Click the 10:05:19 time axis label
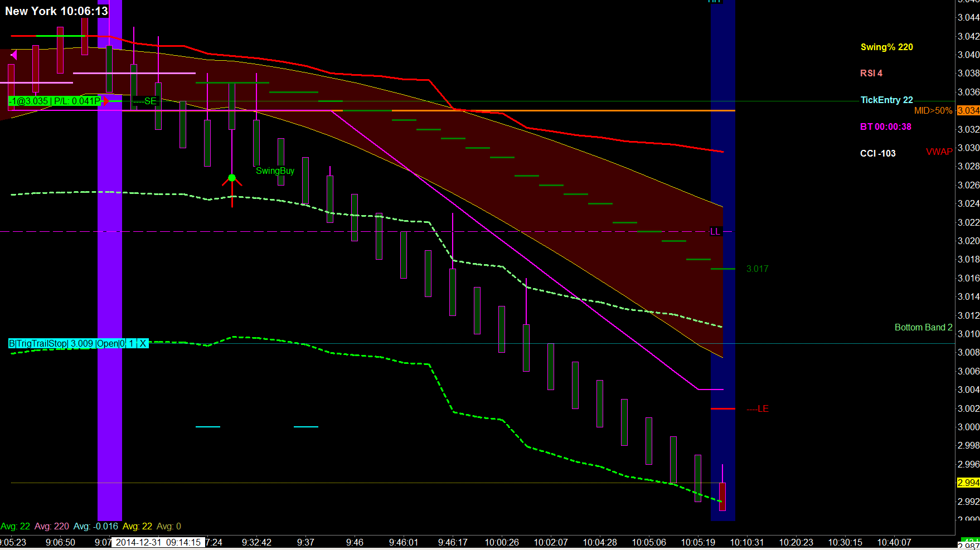Image resolution: width=980 pixels, height=550 pixels. click(x=698, y=542)
